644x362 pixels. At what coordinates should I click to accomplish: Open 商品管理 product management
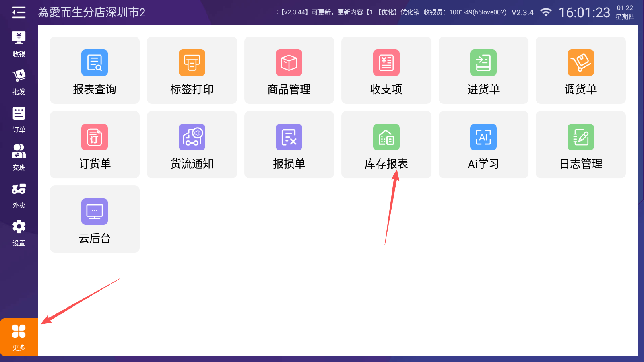[x=289, y=70]
